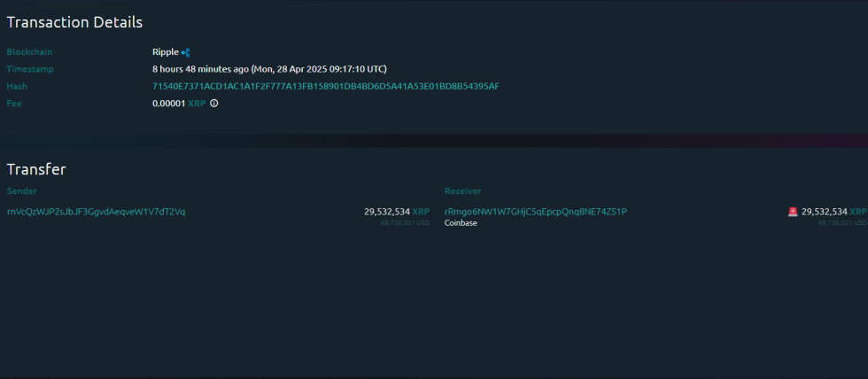Click the fee info circle icon
The height and width of the screenshot is (379, 868).
pos(214,104)
